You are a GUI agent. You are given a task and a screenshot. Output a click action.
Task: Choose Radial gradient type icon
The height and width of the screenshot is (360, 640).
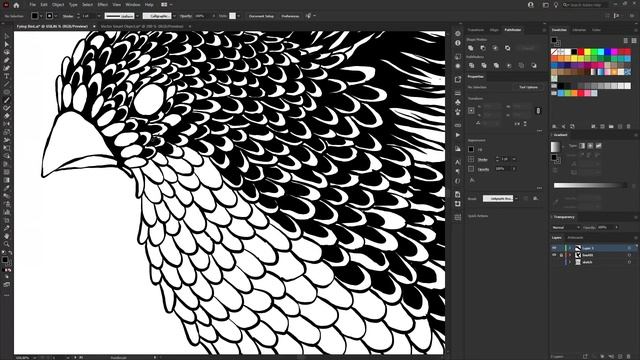click(x=590, y=146)
